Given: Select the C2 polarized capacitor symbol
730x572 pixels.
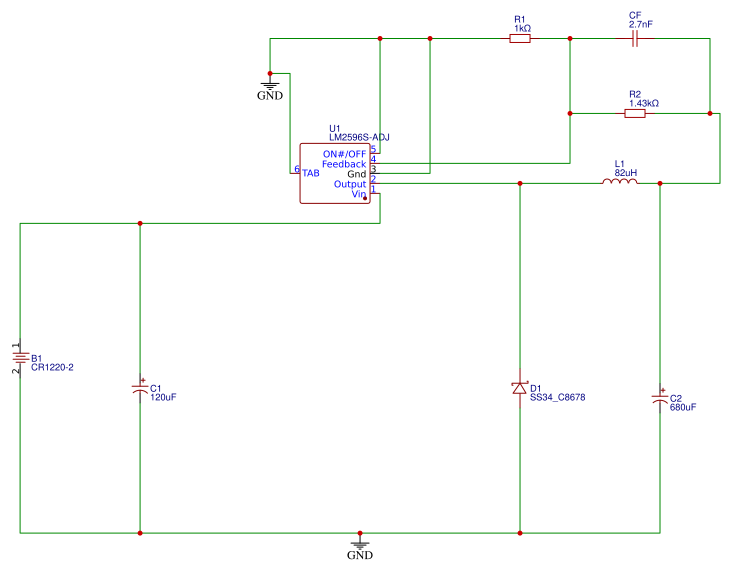Looking at the screenshot, I should [659, 397].
